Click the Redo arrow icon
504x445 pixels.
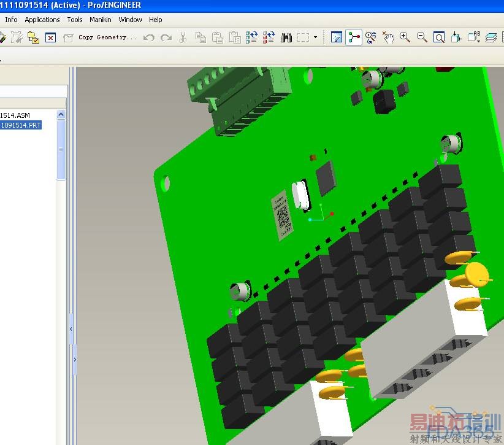[166, 37]
